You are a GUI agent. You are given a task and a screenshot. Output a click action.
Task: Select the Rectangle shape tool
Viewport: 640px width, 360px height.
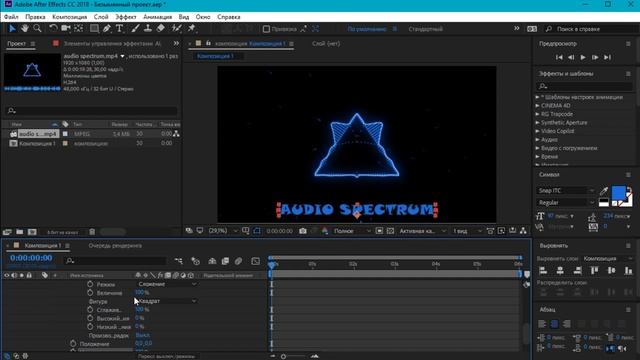click(x=94, y=29)
